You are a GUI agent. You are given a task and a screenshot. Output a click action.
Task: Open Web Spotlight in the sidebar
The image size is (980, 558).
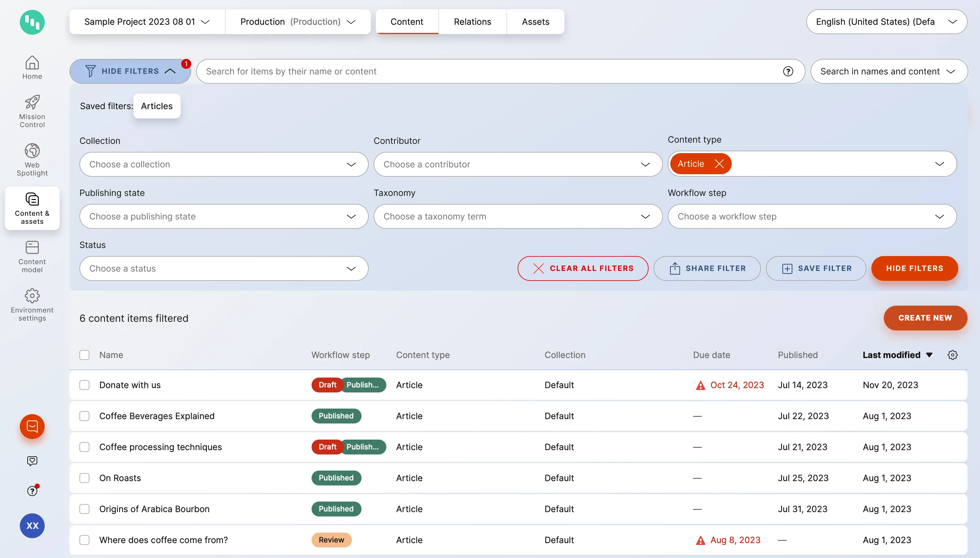click(32, 159)
